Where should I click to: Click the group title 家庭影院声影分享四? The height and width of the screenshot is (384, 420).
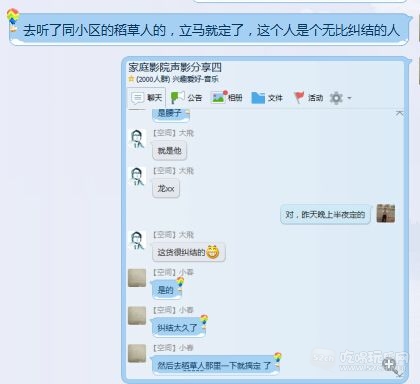point(175,67)
